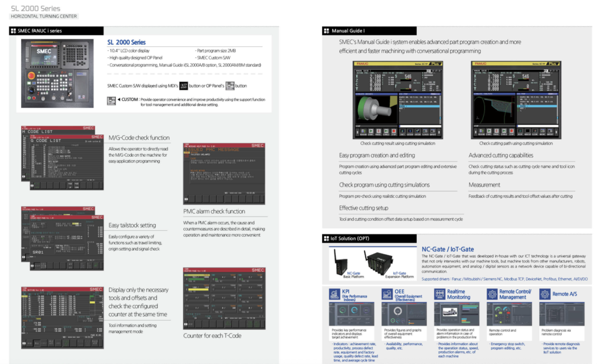Screen dimensions: 602x364
Task: Click the 10.4" LCD color display bullet
Action: coord(128,50)
